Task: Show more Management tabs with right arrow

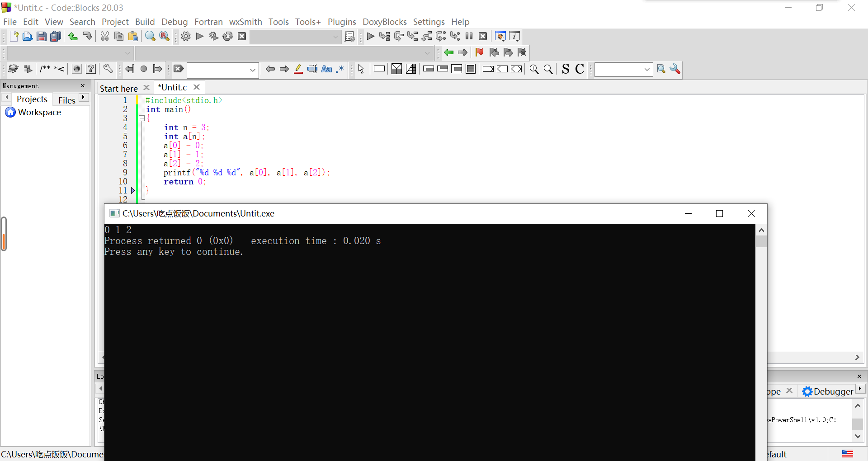Action: (x=84, y=97)
